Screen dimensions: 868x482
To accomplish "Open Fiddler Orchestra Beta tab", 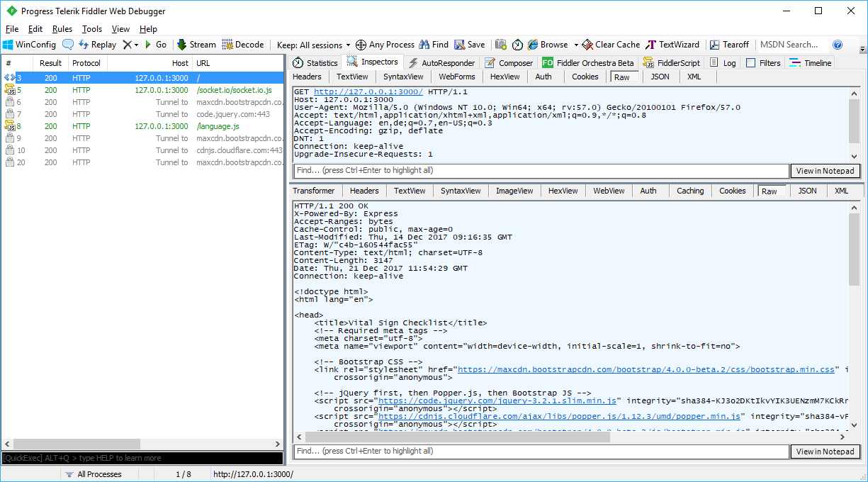I will tap(588, 63).
